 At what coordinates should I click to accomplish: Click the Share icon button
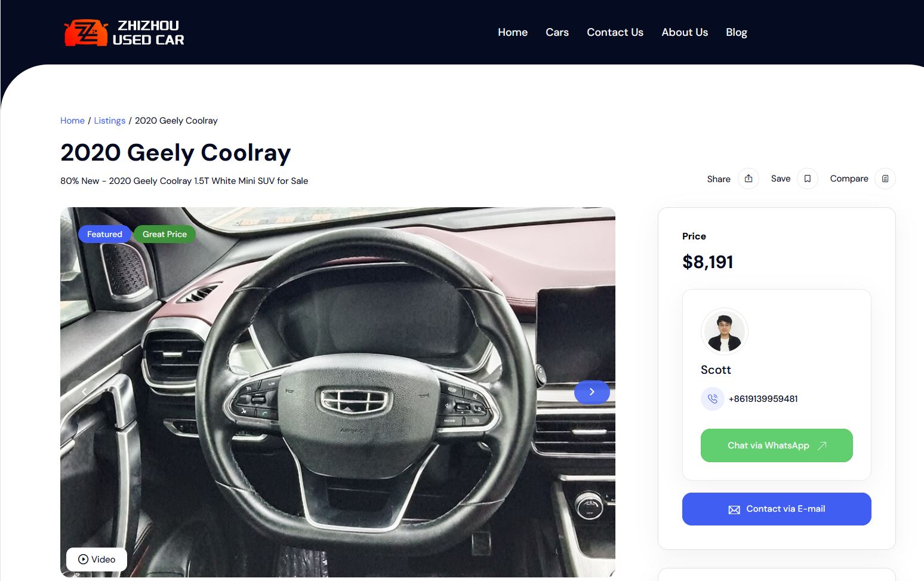pyautogui.click(x=748, y=179)
